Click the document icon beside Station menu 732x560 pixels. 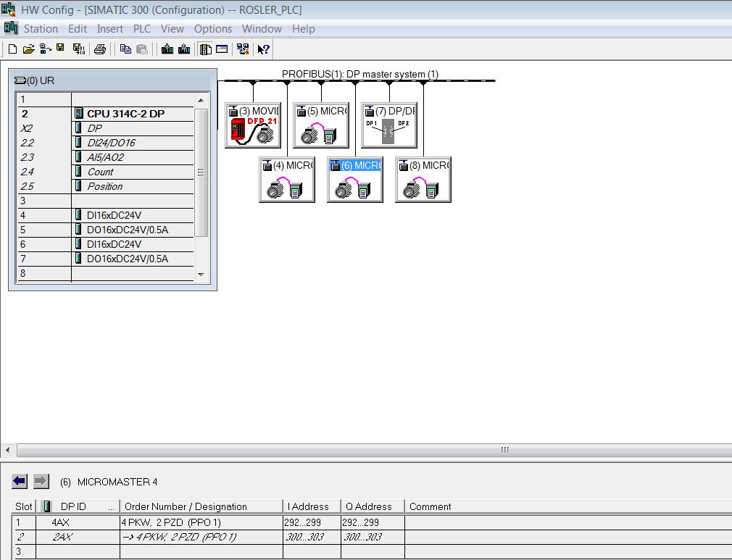click(11, 28)
